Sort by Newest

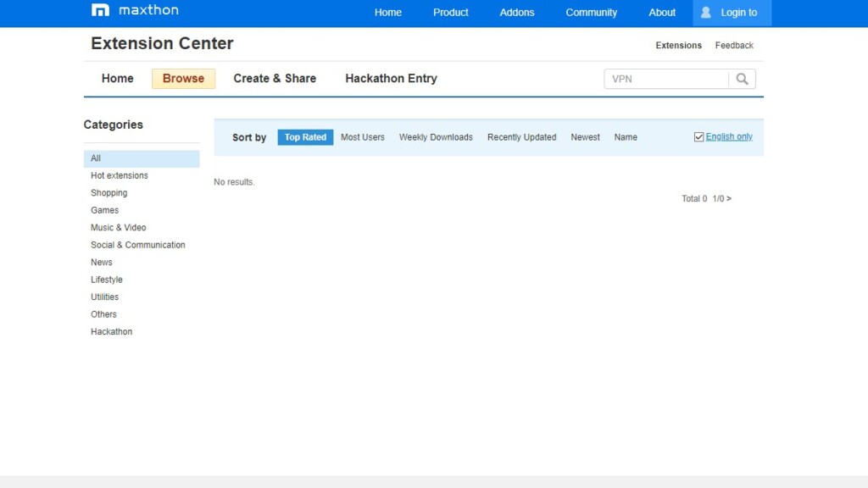pyautogui.click(x=585, y=137)
